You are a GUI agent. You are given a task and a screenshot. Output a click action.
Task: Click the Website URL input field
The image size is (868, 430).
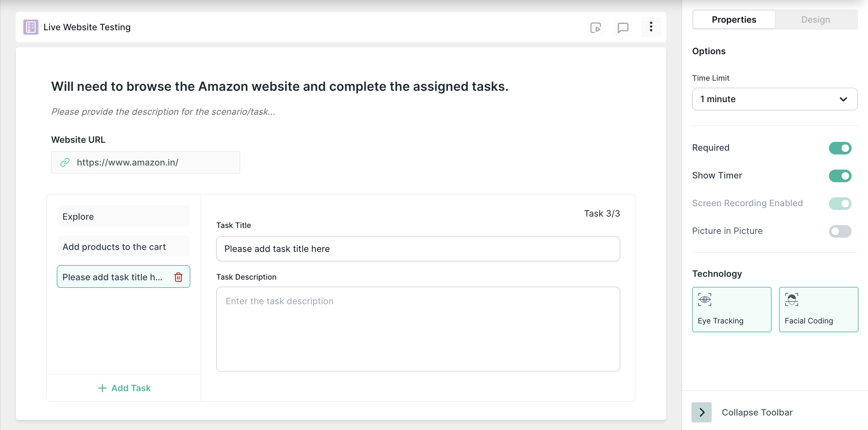[146, 162]
